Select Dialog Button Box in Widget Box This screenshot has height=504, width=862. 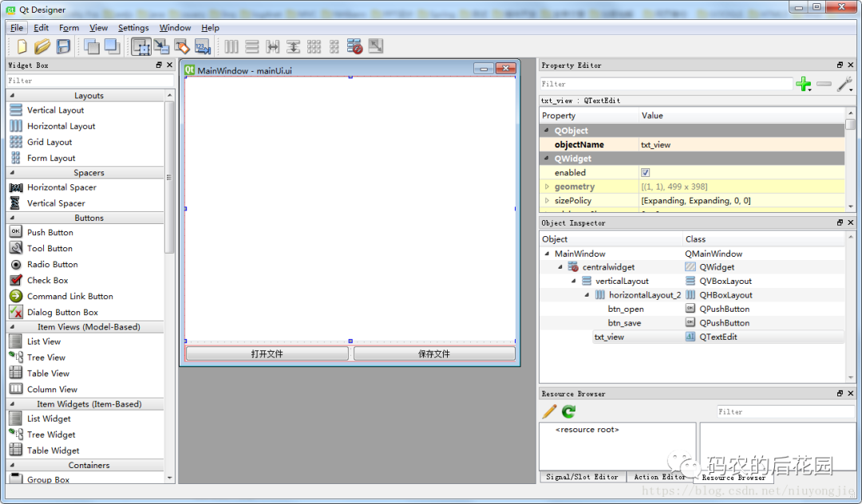[63, 312]
